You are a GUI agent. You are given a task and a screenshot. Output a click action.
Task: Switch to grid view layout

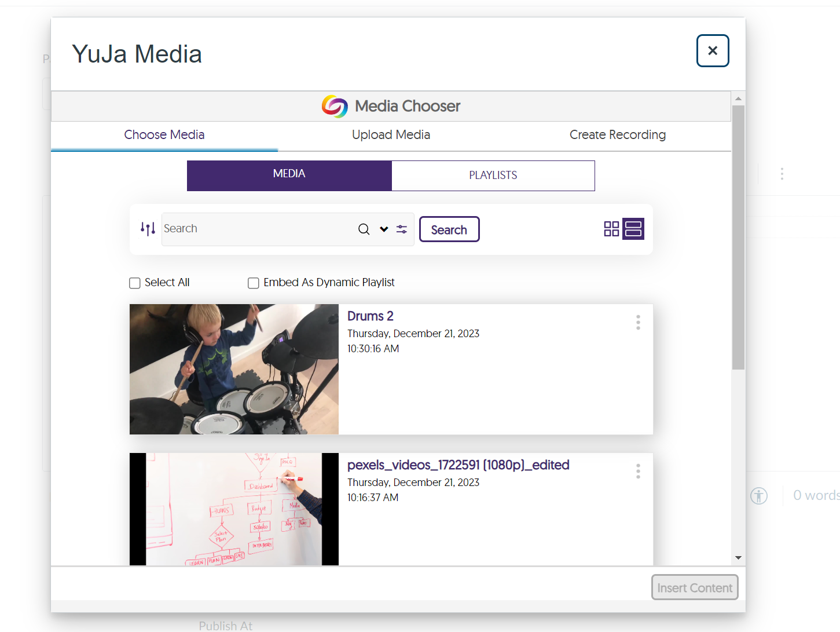click(611, 229)
